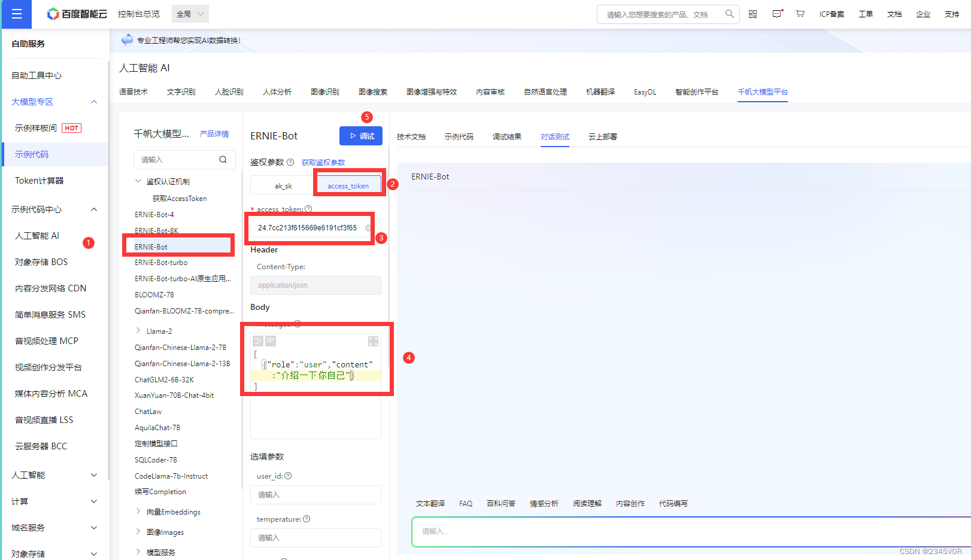Select ERNIE-Bot-turbo in the model list

[x=161, y=263]
